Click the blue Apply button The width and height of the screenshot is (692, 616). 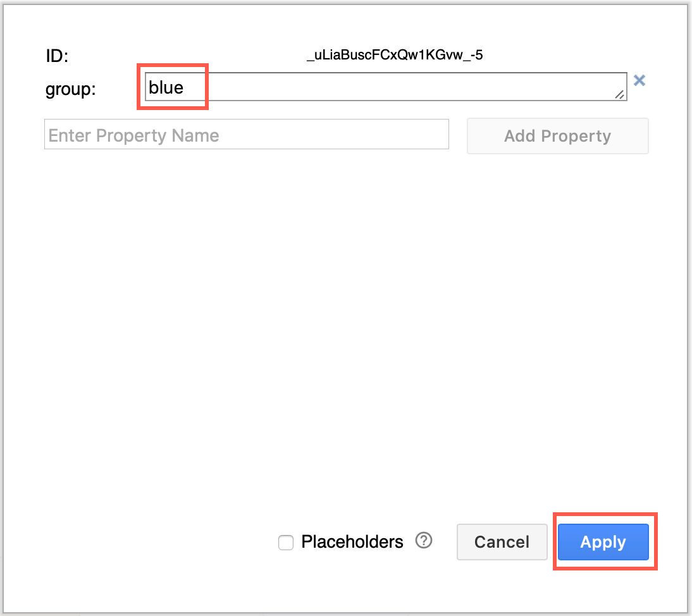click(602, 542)
